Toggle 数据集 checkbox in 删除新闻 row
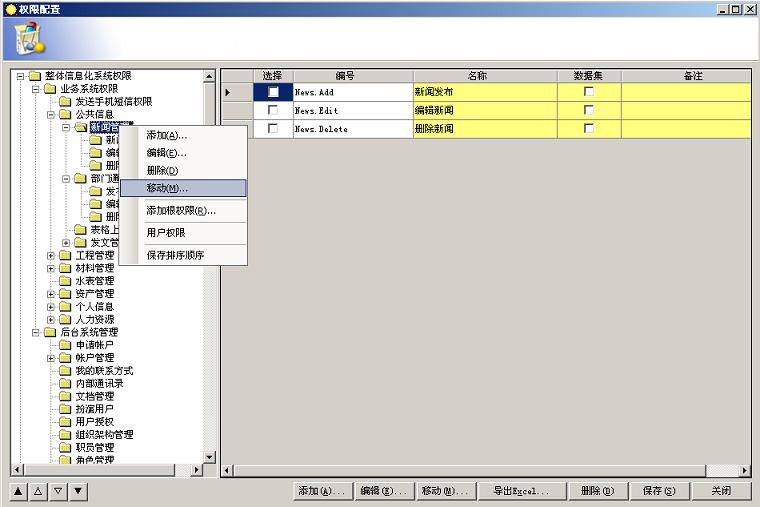Screen dimensions: 760x507 click(589, 128)
